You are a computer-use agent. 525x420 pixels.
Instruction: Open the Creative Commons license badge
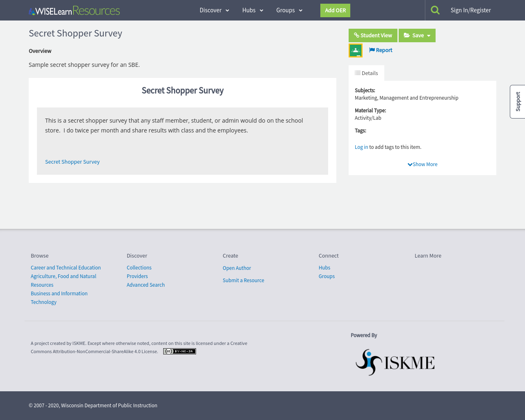point(179,351)
